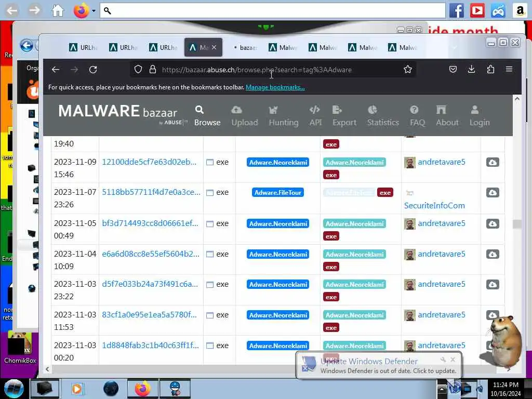
Task: Switch to the third URLhaus tab
Action: (163, 47)
